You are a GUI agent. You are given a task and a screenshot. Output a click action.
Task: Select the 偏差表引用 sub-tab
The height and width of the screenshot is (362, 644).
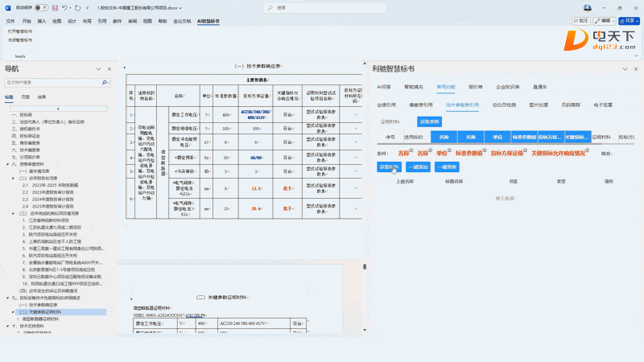point(421,105)
